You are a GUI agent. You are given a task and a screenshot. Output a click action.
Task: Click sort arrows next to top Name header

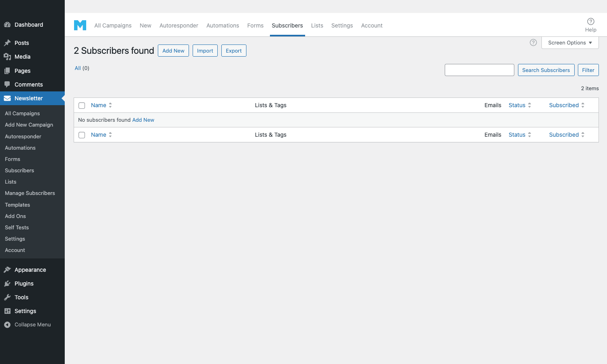click(x=110, y=105)
